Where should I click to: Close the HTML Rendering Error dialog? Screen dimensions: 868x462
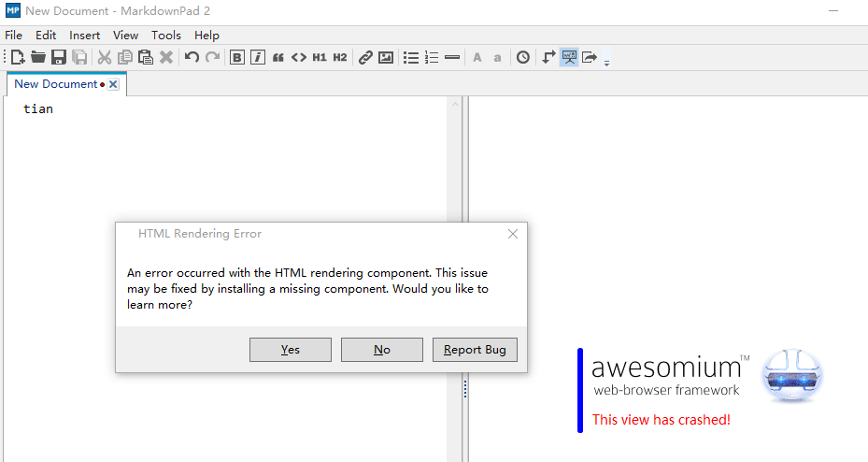pyautogui.click(x=513, y=234)
